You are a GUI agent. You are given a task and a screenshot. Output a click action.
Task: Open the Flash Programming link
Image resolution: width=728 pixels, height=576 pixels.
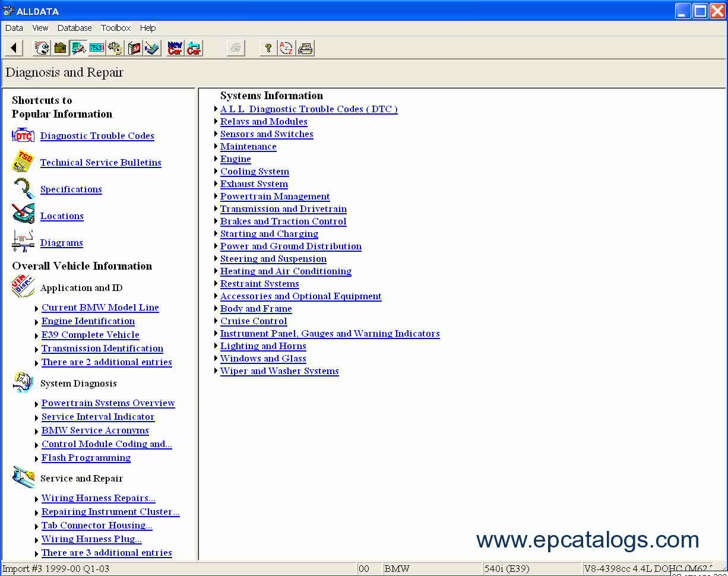86,458
